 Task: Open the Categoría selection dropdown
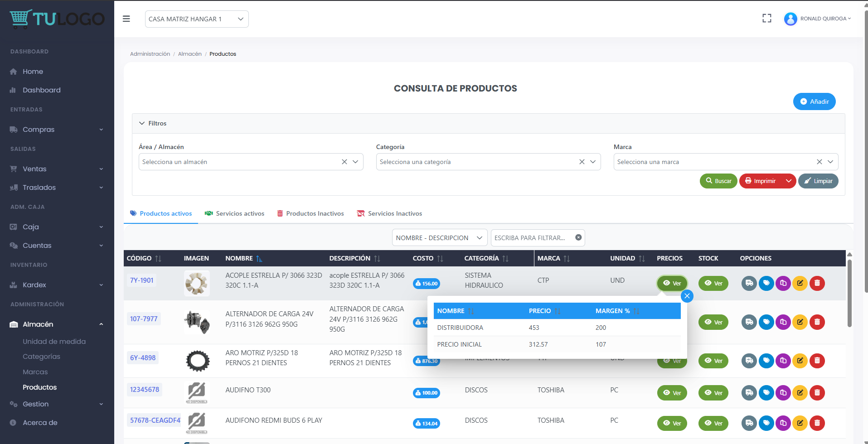pyautogui.click(x=592, y=162)
